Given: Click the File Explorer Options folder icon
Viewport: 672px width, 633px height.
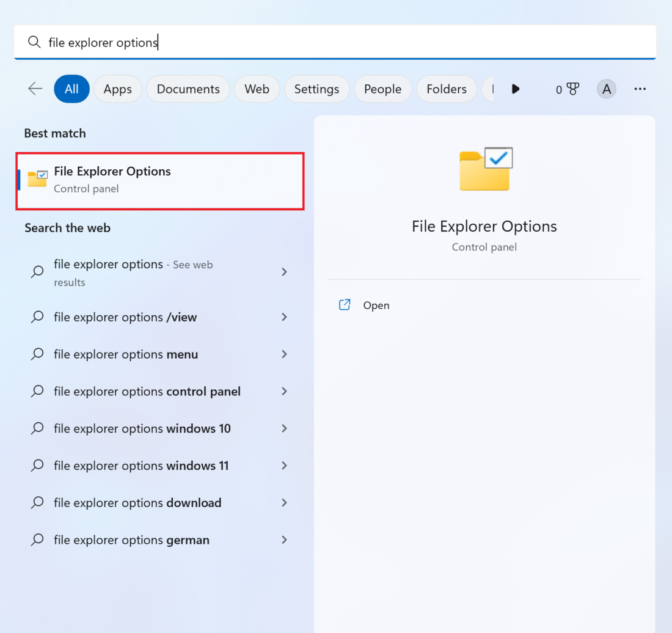Looking at the screenshot, I should [37, 178].
